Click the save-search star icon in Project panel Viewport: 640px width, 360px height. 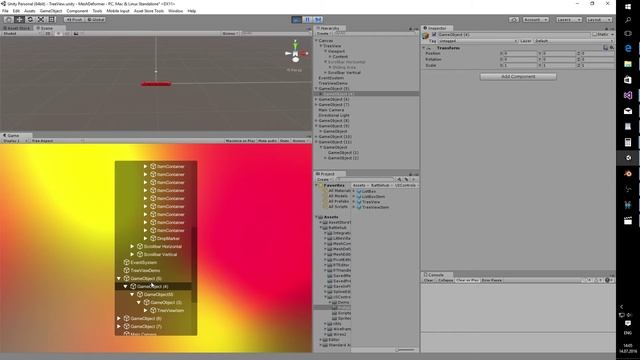413,180
